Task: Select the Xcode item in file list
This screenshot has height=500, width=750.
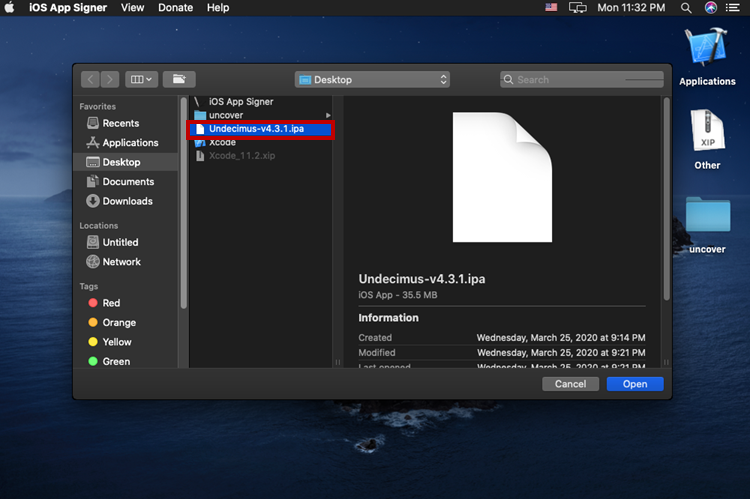Action: coord(261,142)
